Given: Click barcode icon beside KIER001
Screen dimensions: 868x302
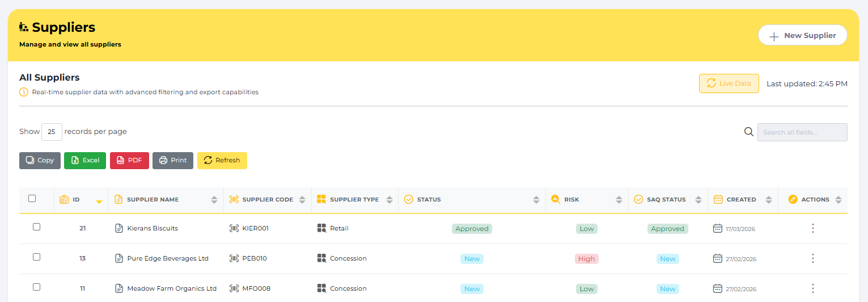Looking at the screenshot, I should 234,228.
